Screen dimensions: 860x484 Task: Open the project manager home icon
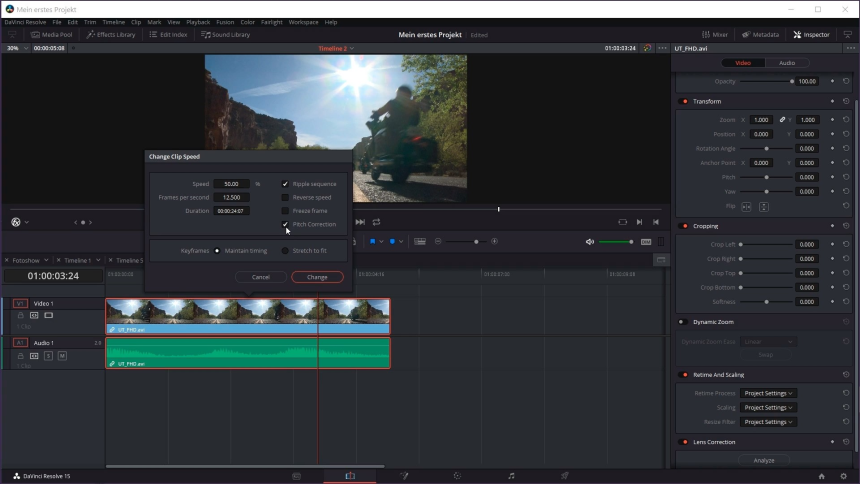(x=822, y=476)
